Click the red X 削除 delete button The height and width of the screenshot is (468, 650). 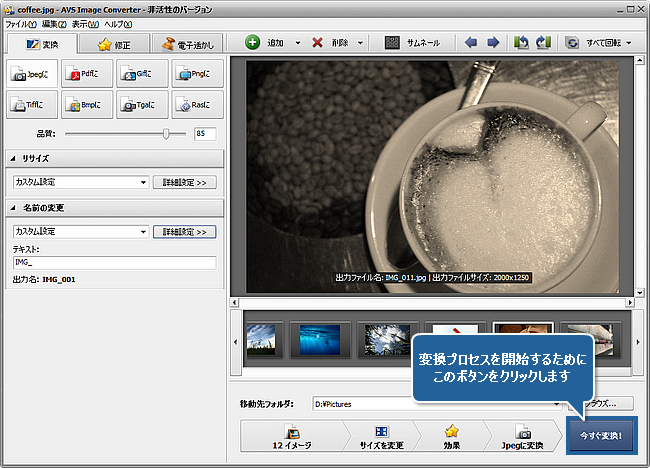(330, 43)
